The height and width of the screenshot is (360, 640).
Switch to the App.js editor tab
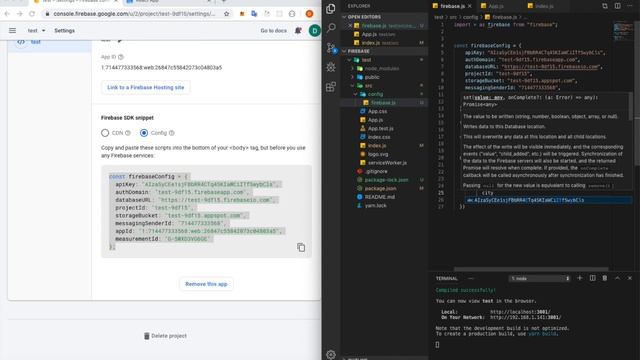point(496,6)
